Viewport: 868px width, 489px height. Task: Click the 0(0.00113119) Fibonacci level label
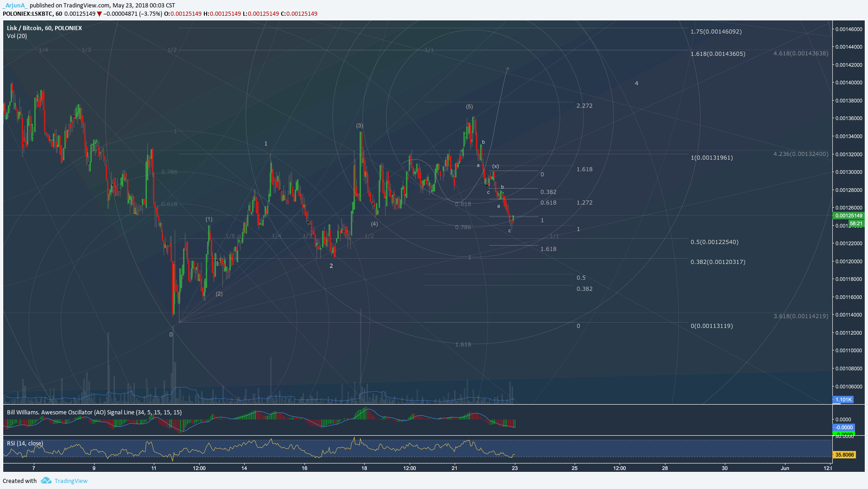coord(712,326)
